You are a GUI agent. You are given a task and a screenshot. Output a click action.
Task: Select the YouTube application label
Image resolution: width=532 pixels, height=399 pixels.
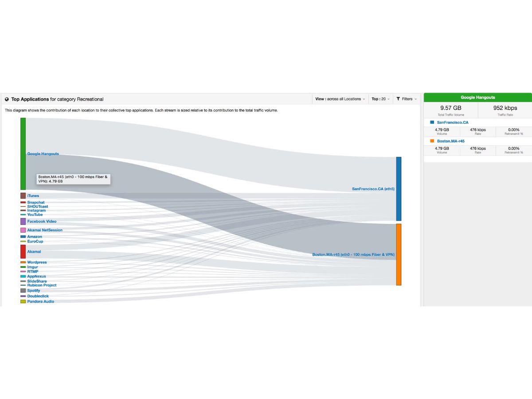point(35,215)
